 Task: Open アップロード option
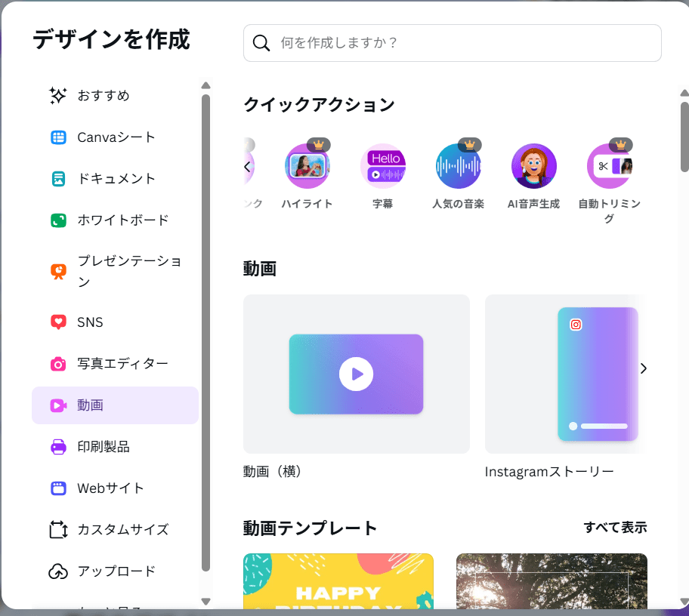(x=115, y=571)
